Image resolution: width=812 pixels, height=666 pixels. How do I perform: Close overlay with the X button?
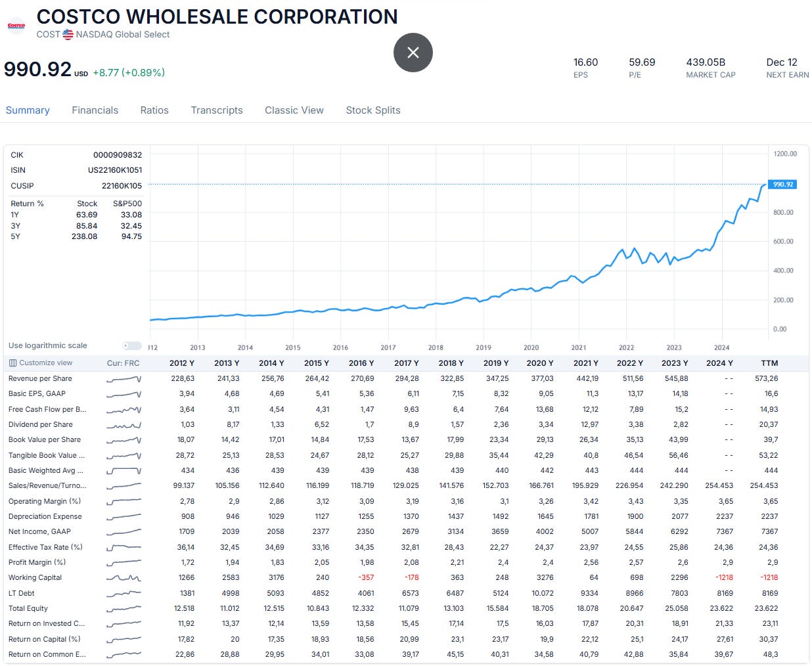pyautogui.click(x=413, y=53)
